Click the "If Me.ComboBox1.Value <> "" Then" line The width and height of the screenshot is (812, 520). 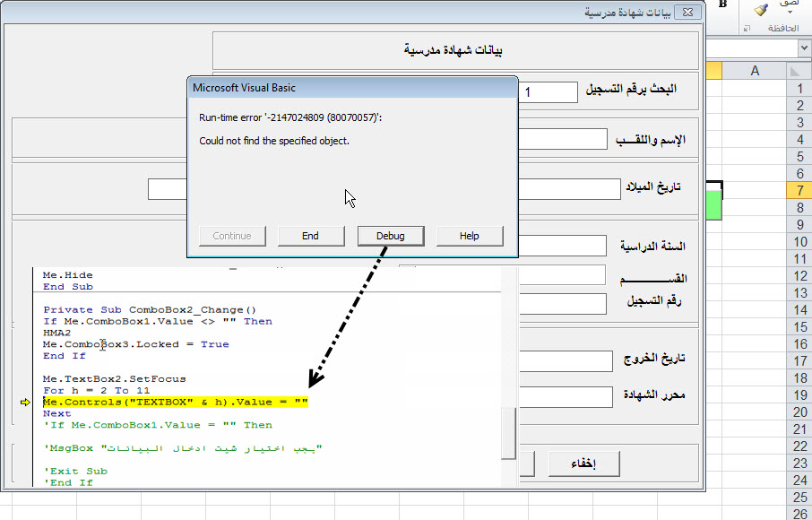pos(158,321)
